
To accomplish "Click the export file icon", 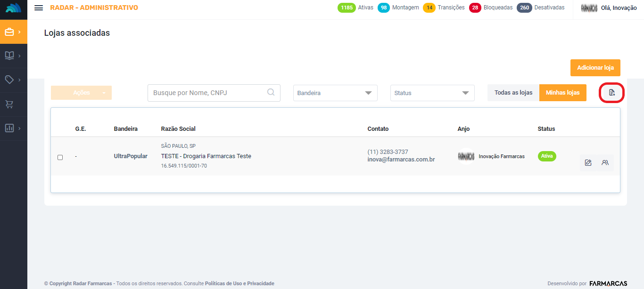I will coord(611,93).
